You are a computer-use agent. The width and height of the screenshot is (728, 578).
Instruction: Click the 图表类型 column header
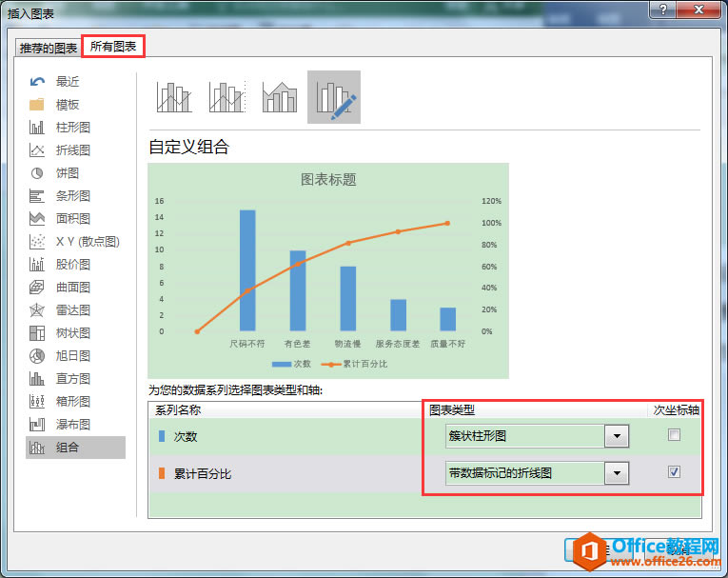[452, 409]
